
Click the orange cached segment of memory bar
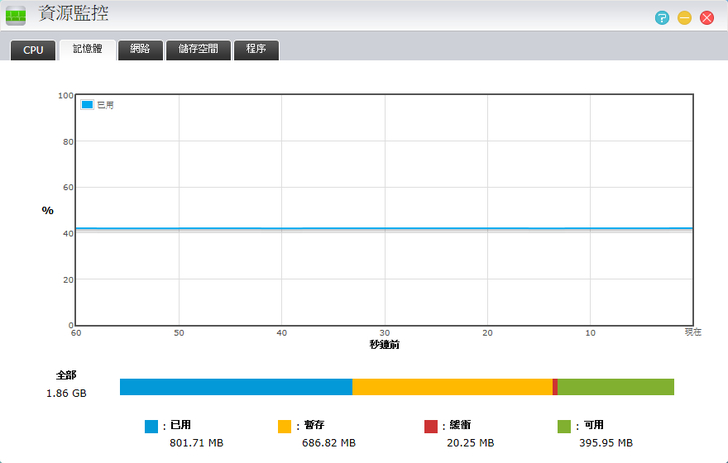[452, 387]
